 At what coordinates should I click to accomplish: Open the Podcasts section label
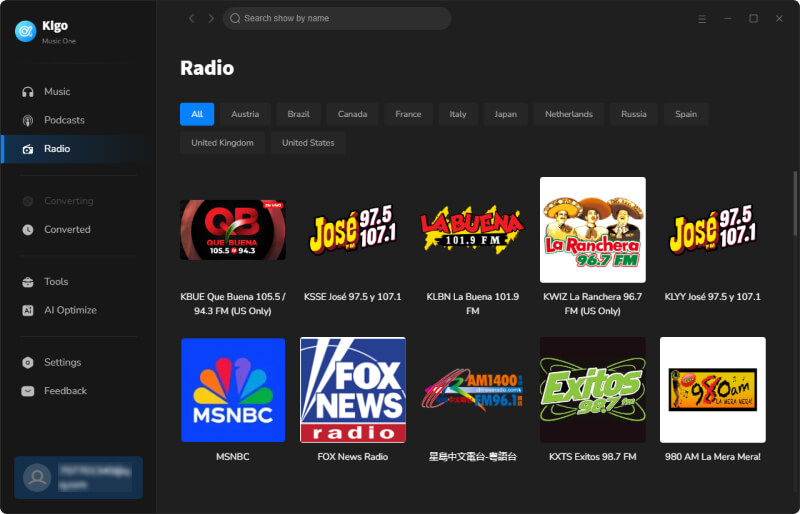coord(64,120)
